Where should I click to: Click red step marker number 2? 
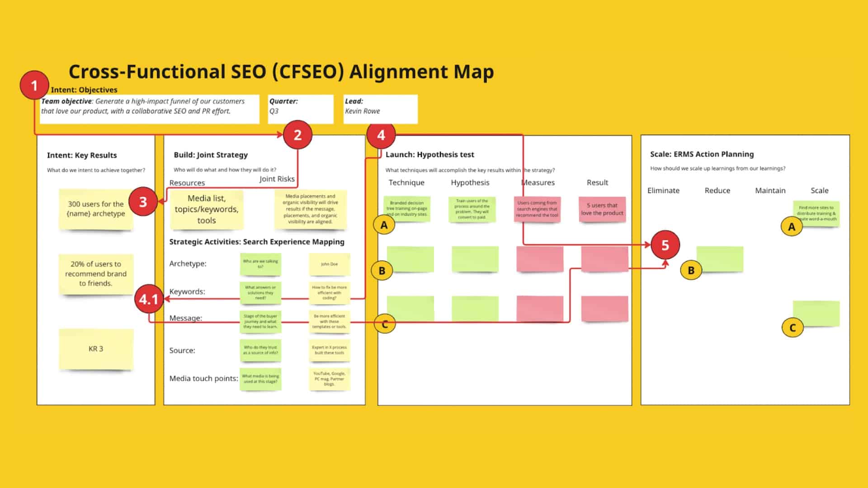coord(297,135)
